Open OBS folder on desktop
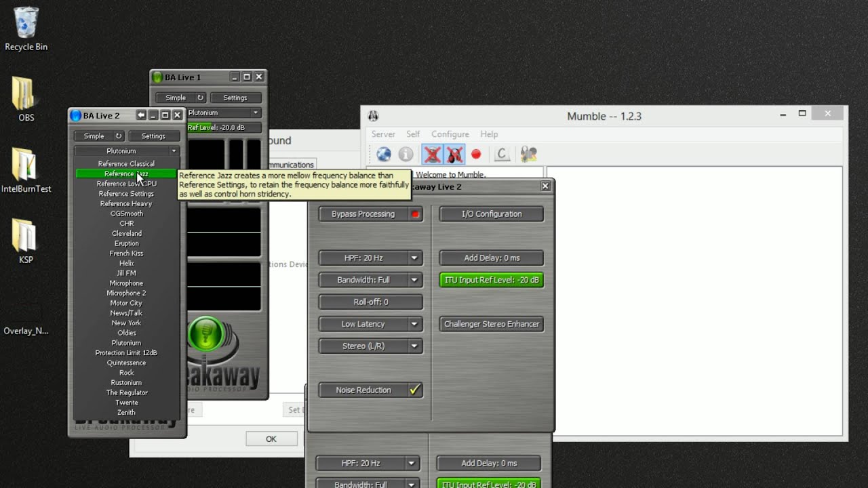The image size is (868, 488). [x=26, y=100]
